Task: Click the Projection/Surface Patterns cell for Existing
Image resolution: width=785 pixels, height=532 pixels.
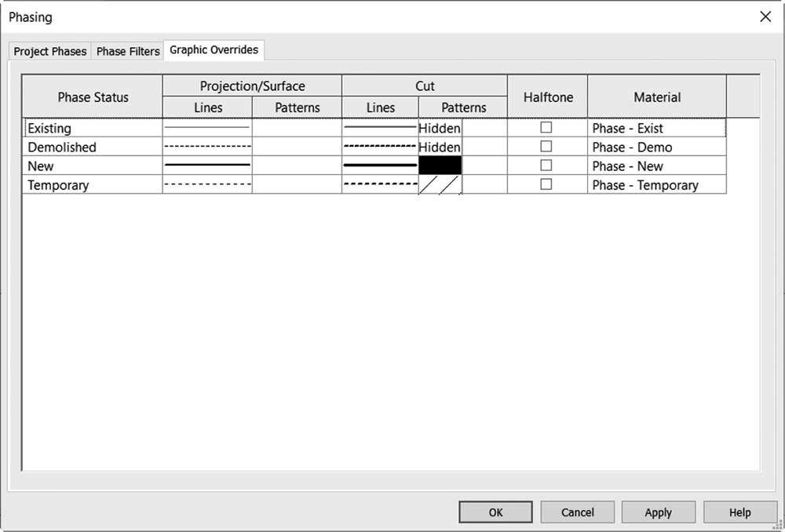Action: (297, 128)
